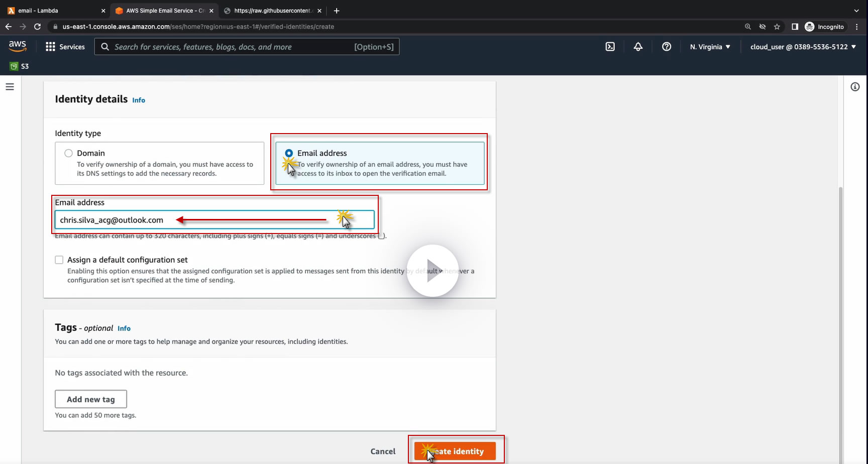Open the browser tab search chevron

[x=857, y=11]
